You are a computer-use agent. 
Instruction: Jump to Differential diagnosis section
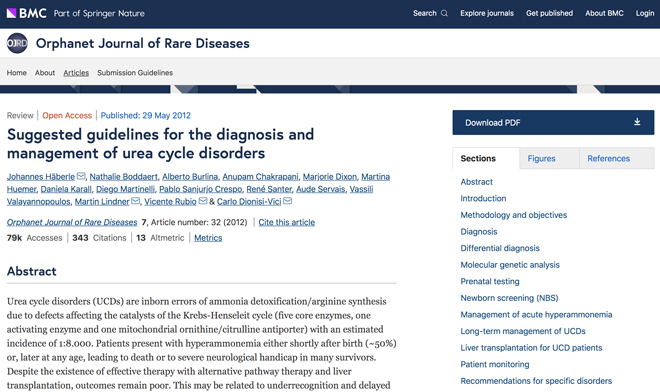click(500, 248)
